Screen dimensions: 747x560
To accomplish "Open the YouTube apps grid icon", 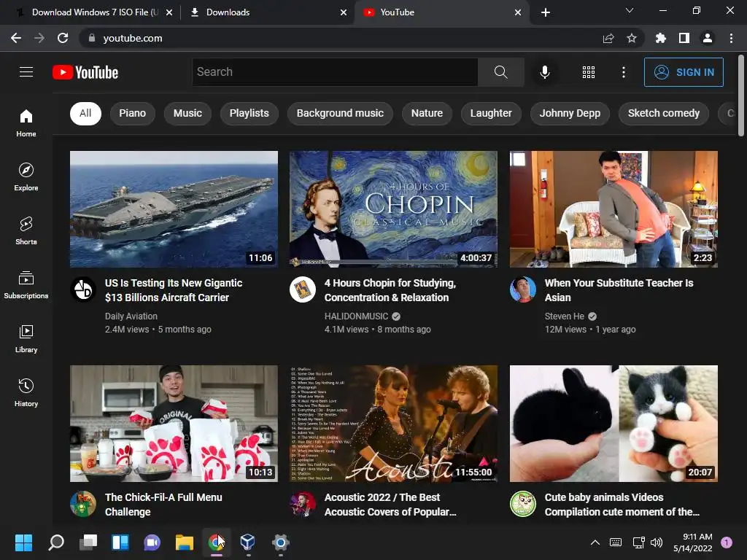I will pos(589,72).
